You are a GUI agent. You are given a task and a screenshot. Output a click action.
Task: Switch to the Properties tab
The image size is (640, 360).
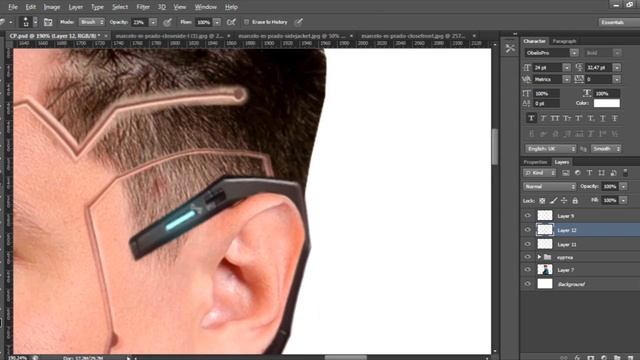(x=536, y=162)
